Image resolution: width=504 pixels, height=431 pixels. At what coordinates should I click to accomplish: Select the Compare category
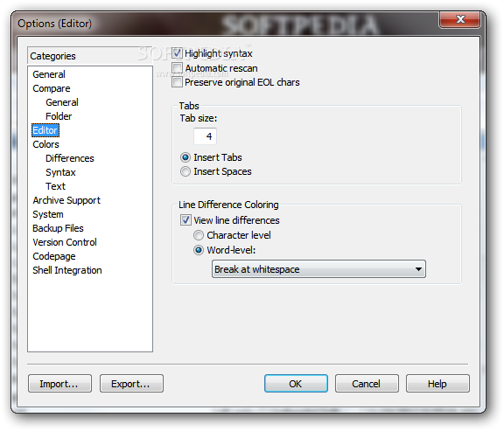click(x=52, y=88)
